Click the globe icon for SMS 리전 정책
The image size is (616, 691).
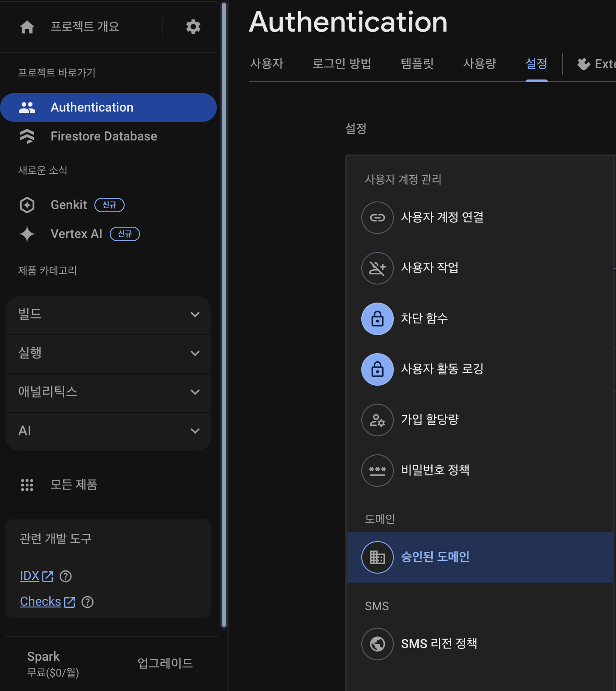(x=378, y=644)
